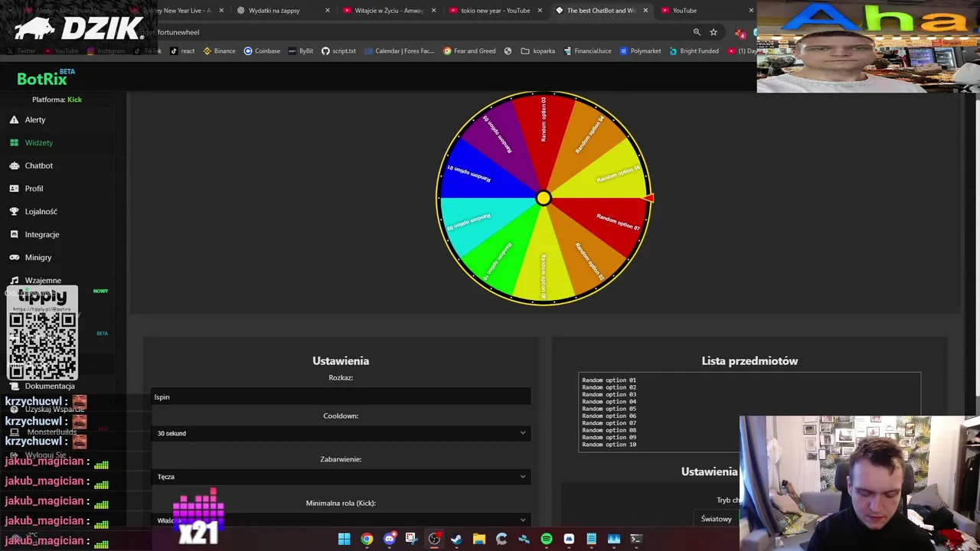Open Spotify from the taskbar
Screen dimensions: 980x551
546,539
